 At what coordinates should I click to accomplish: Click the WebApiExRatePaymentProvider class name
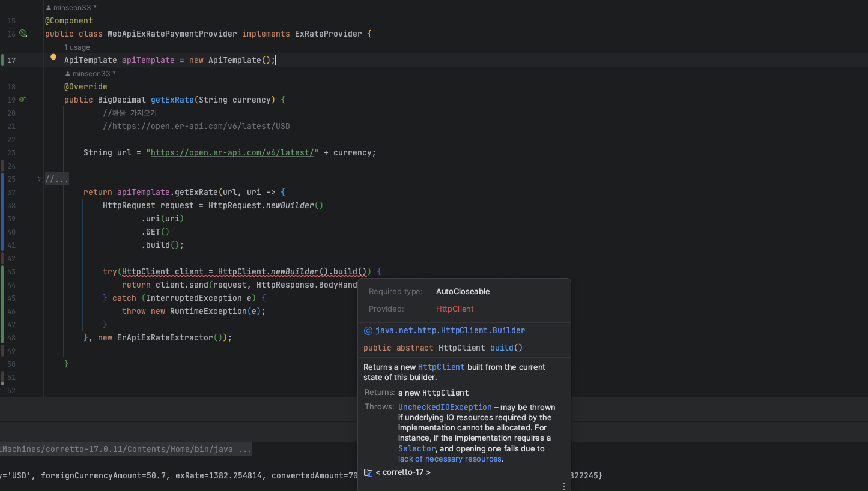coord(172,34)
